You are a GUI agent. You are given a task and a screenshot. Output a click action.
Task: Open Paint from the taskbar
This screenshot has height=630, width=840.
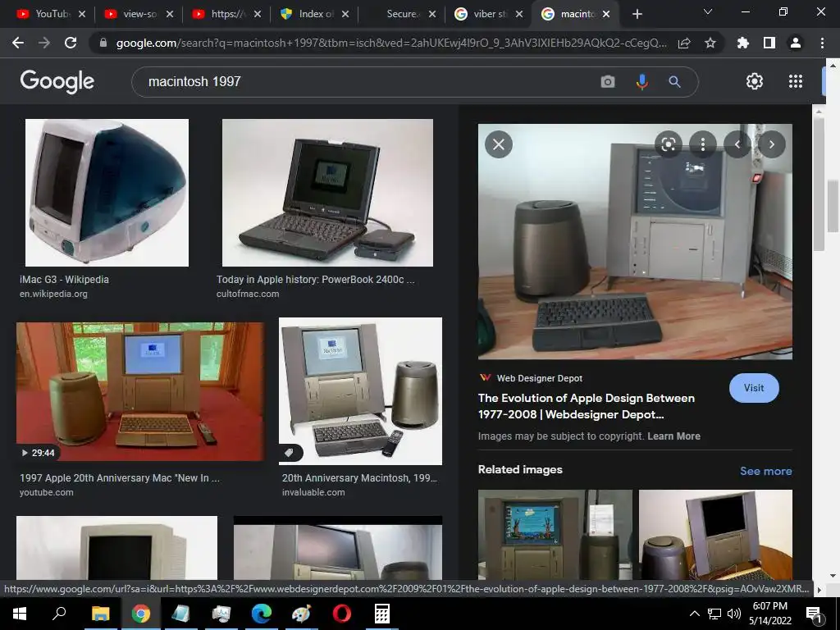click(302, 614)
